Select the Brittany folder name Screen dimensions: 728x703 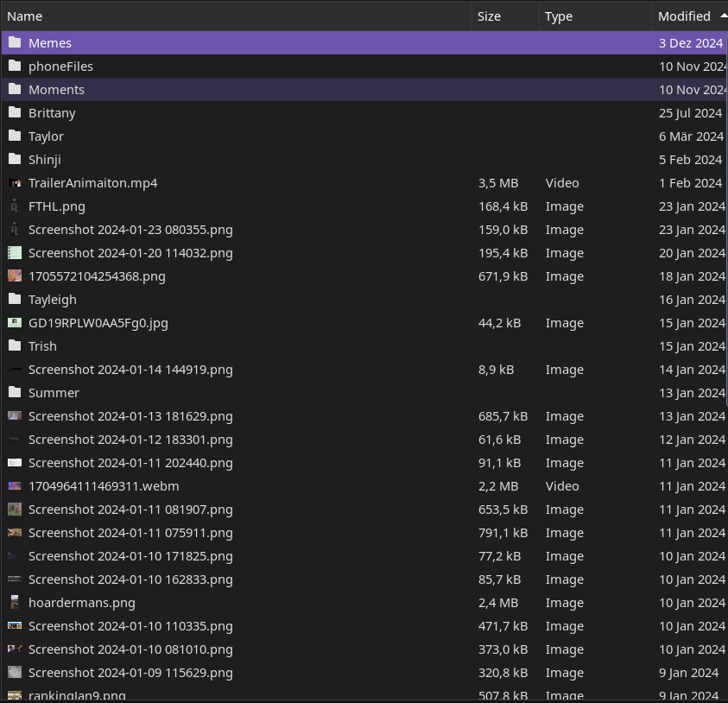point(52,113)
